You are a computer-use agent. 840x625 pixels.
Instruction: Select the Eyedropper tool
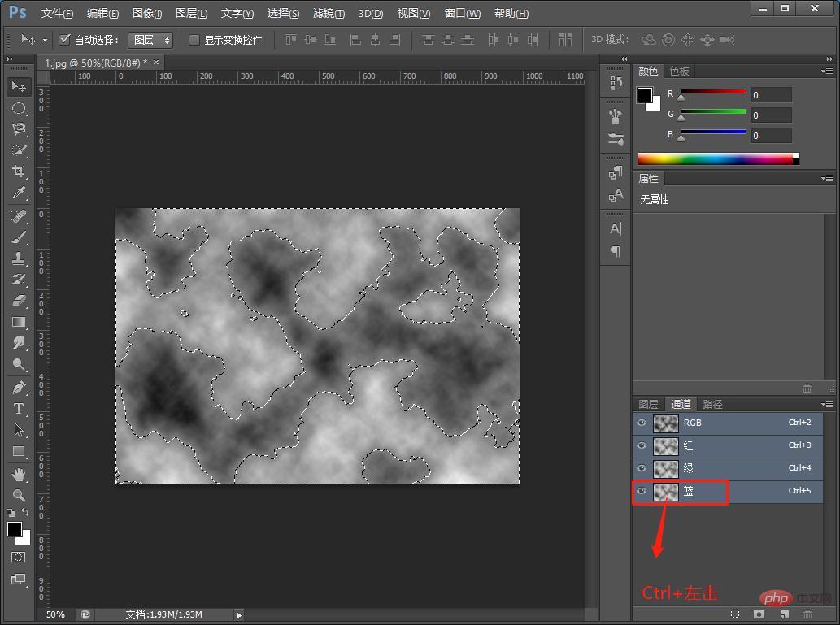[x=19, y=193]
